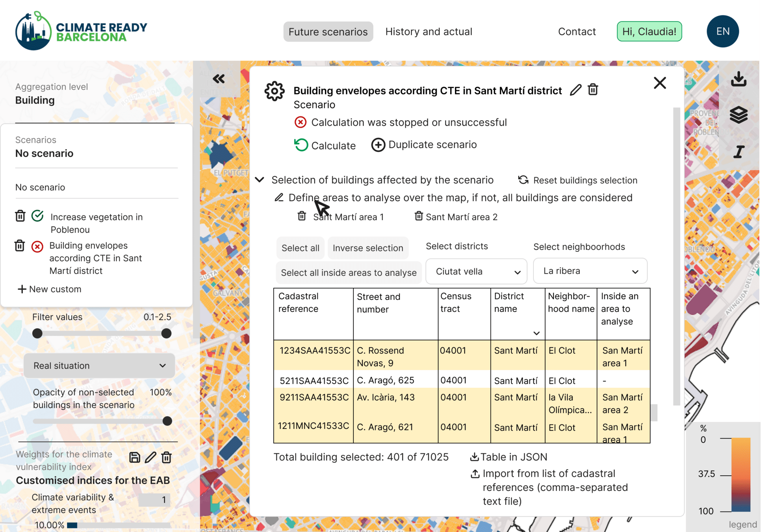Open the Ciutat vella districts dropdown
The width and height of the screenshot is (772, 532).
pyautogui.click(x=476, y=272)
